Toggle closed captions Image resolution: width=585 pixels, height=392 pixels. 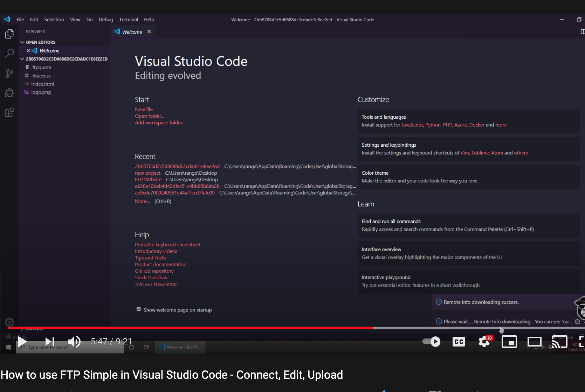pyautogui.click(x=459, y=342)
